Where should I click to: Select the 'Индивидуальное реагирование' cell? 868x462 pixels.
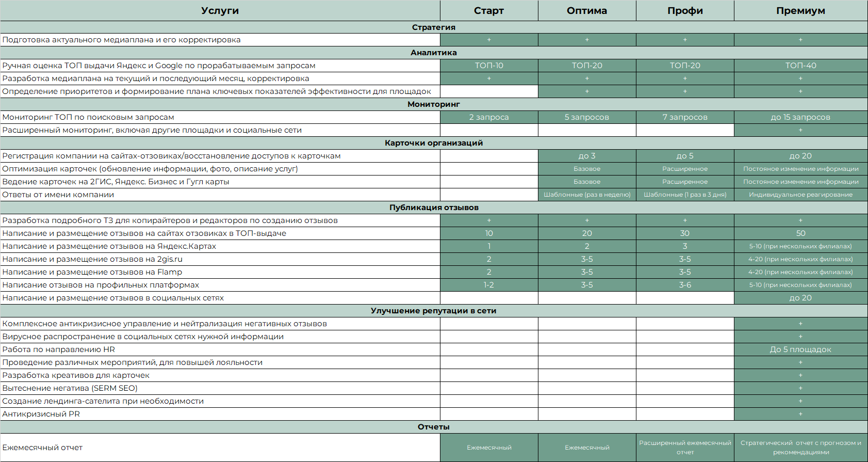(800, 195)
